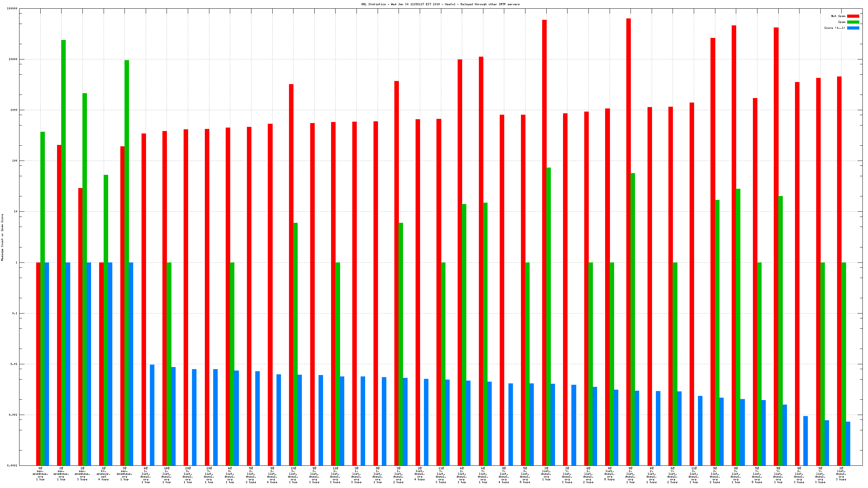
Task: Click the "4@ 2.list.dnswl.org 2 hops" x-axis label
Action: click(x=651, y=475)
